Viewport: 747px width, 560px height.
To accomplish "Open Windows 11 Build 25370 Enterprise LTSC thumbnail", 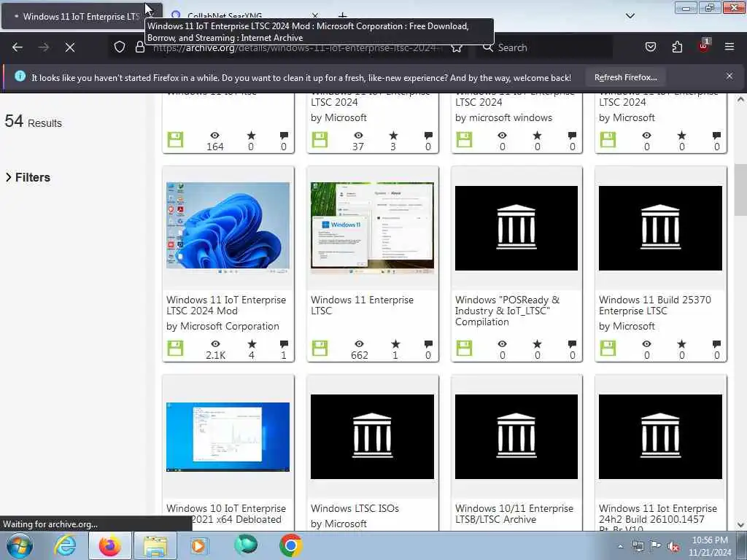I will tap(660, 228).
